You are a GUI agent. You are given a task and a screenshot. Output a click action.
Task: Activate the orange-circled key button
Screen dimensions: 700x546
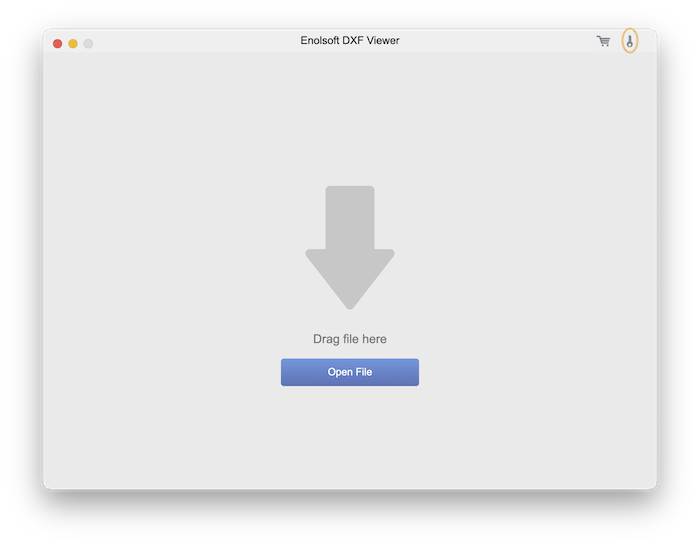(x=629, y=41)
